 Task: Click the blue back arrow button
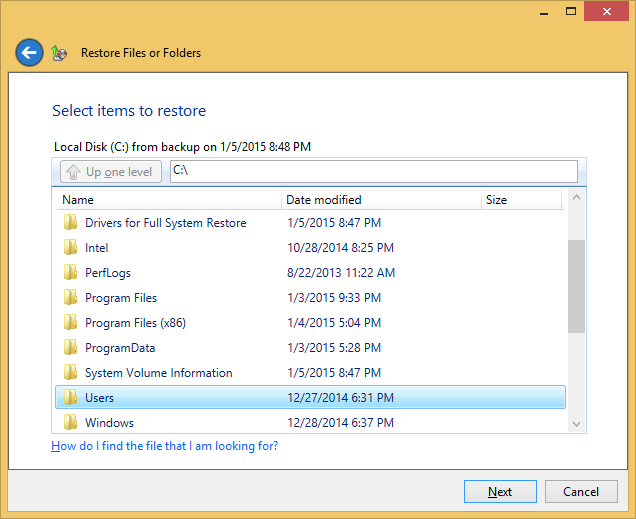tap(29, 53)
